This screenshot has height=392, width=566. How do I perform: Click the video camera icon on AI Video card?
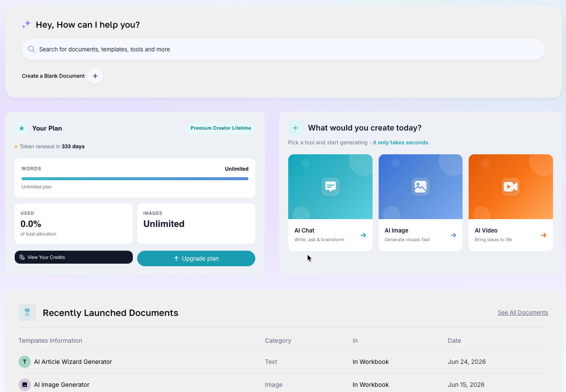click(x=511, y=187)
